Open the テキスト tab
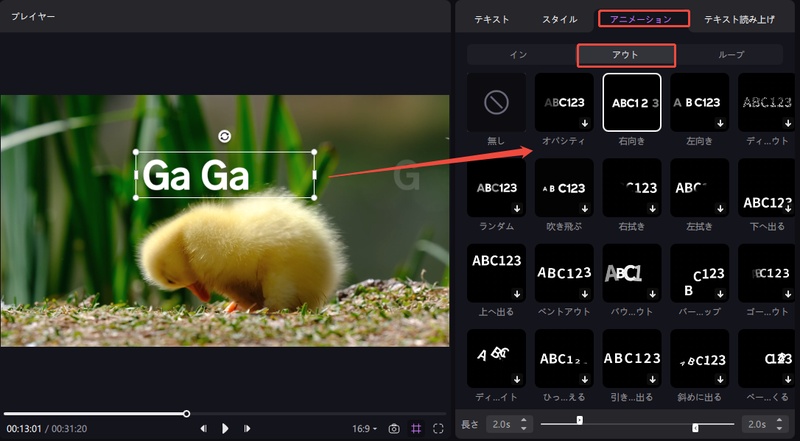The width and height of the screenshot is (800, 441). click(491, 19)
